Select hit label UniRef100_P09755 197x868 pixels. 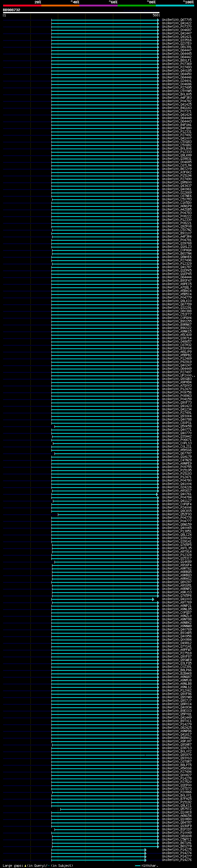pos(177,467)
